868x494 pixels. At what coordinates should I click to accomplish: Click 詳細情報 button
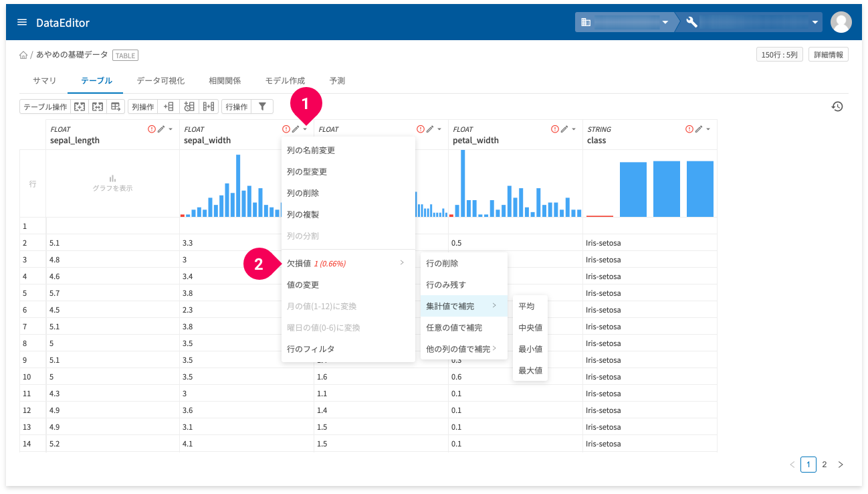(829, 55)
